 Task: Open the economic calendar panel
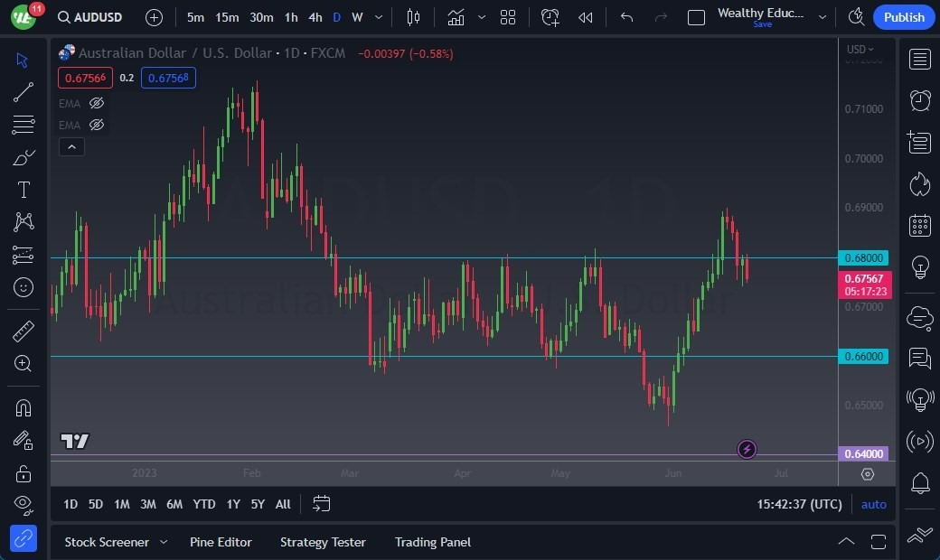click(918, 225)
